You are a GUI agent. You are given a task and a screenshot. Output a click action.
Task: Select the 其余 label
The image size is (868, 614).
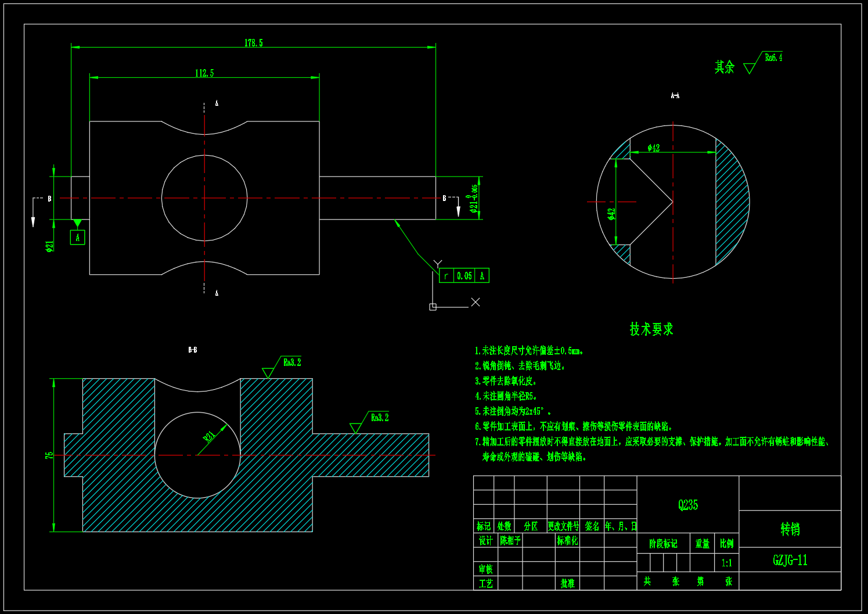coord(724,67)
